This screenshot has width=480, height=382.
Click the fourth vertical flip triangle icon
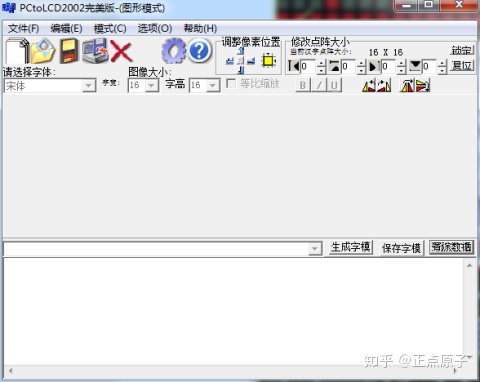(423, 86)
